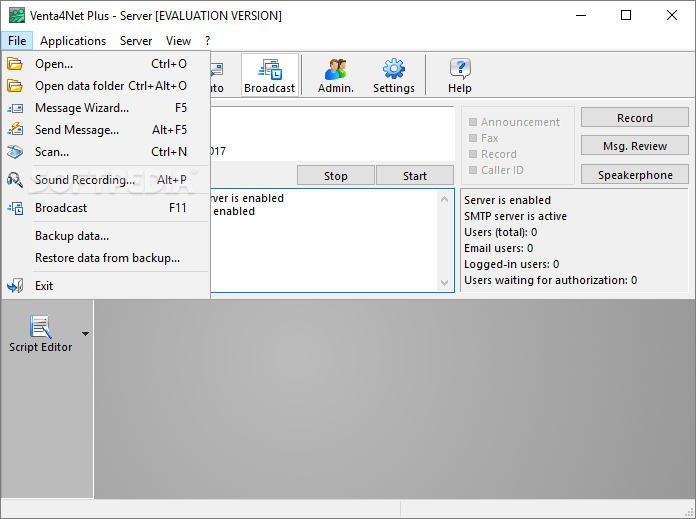Click the Stop button
Screen dimensions: 696x519
(x=336, y=176)
